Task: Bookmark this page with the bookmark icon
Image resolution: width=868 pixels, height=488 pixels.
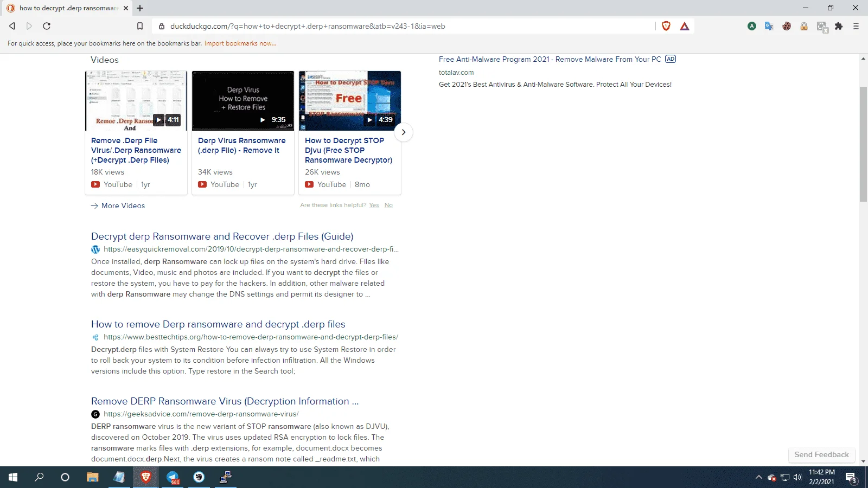Action: (140, 26)
